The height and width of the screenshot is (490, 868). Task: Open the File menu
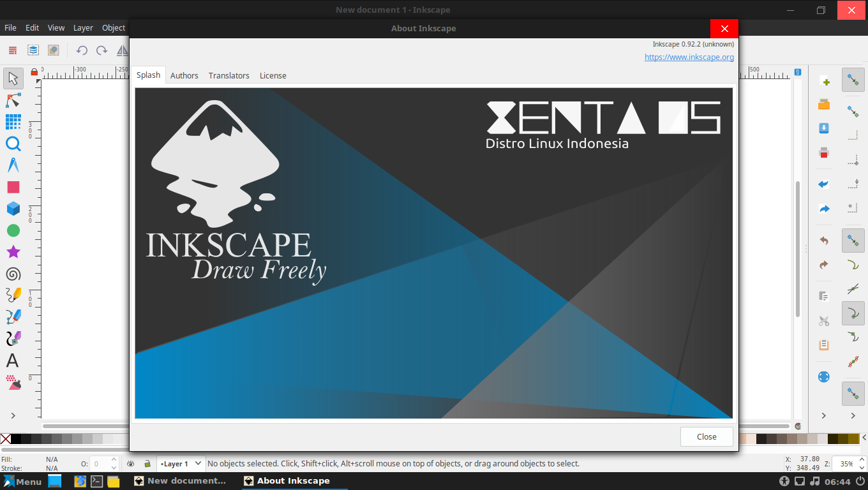pyautogui.click(x=10, y=27)
